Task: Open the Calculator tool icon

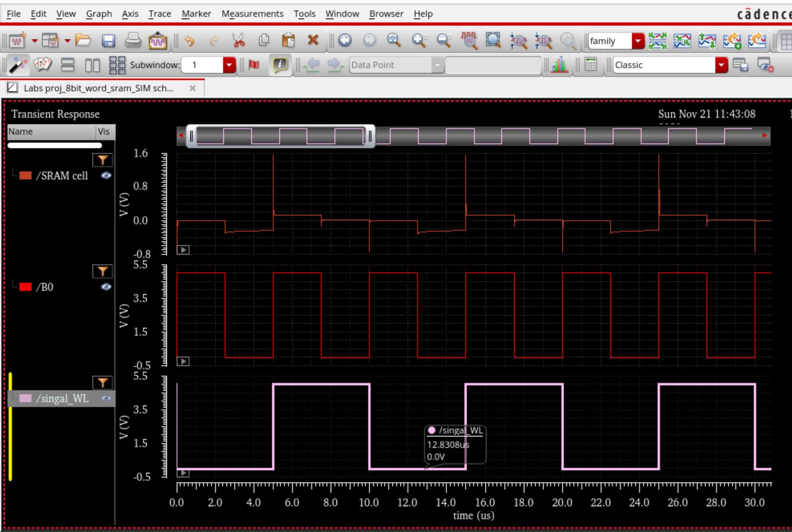Action: coord(591,65)
